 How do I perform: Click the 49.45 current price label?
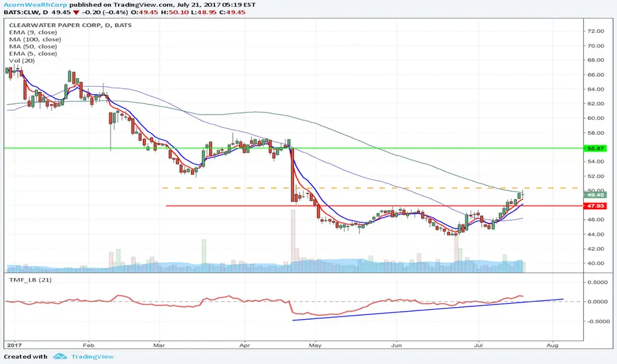tap(595, 195)
